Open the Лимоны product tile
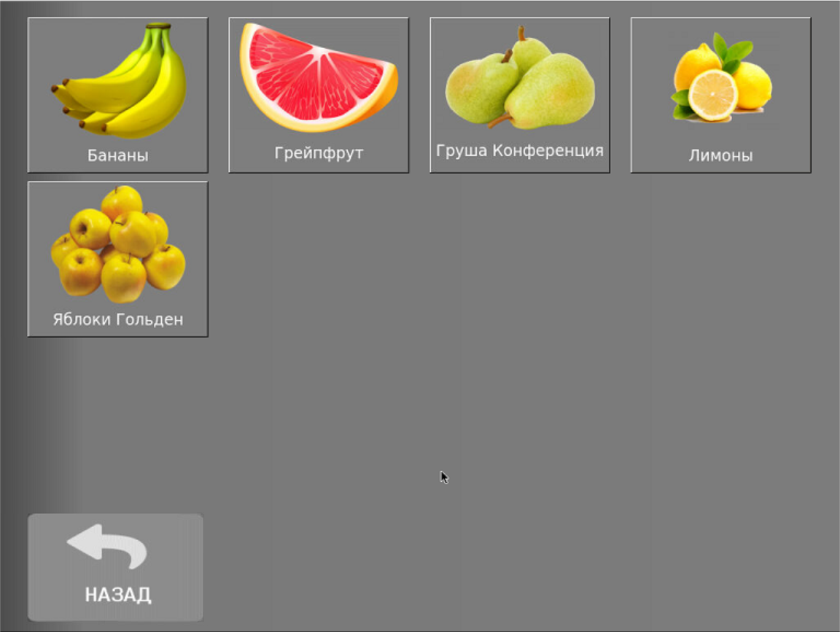This screenshot has height=632, width=840. pos(720,95)
